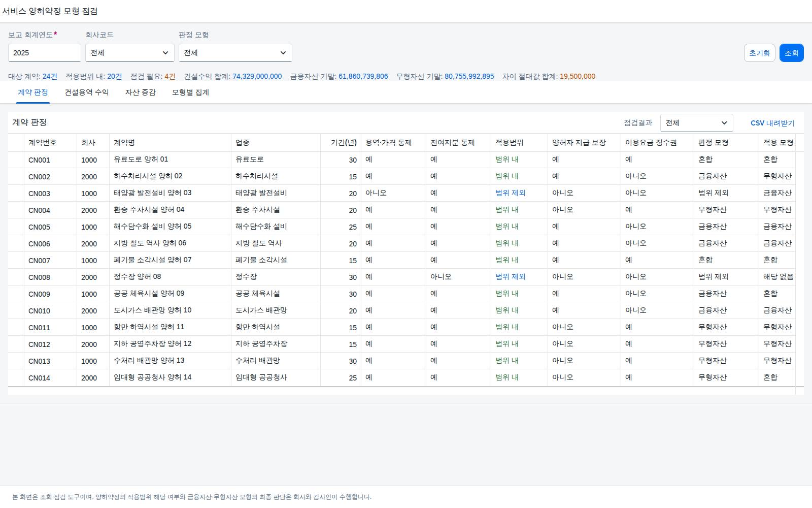Select contract number CN003
Viewport: 812px width, 508px height.
click(x=39, y=194)
